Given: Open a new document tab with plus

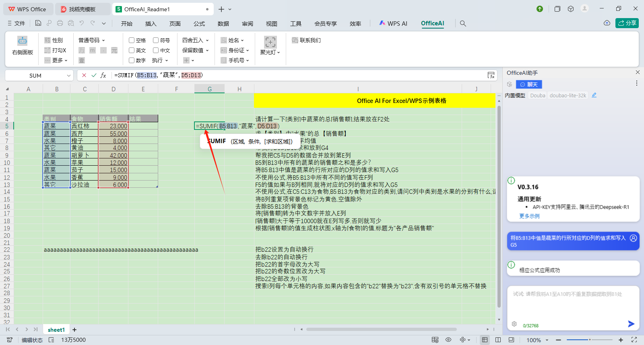Looking at the screenshot, I should coord(221,9).
